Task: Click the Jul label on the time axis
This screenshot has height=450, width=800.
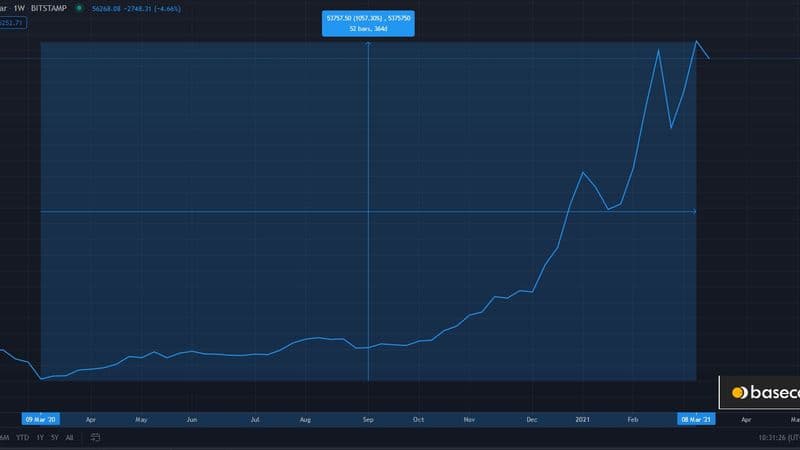Action: (x=255, y=419)
